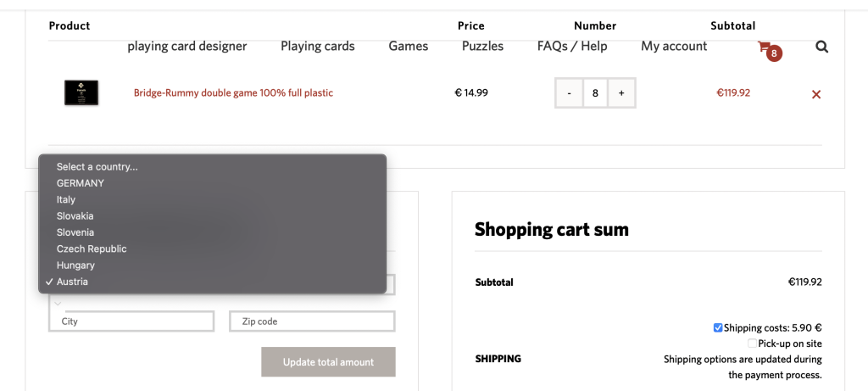Remove item with the red X icon
The width and height of the screenshot is (868, 391).
tap(816, 95)
